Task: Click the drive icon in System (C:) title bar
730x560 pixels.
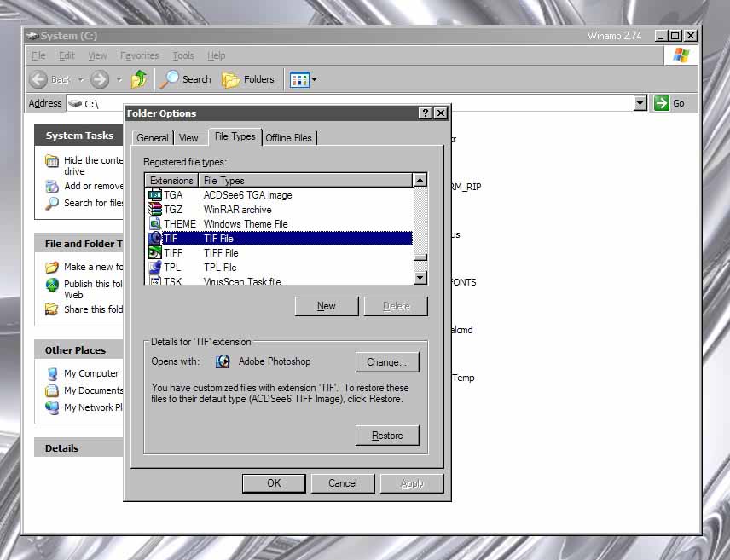Action: coord(32,36)
